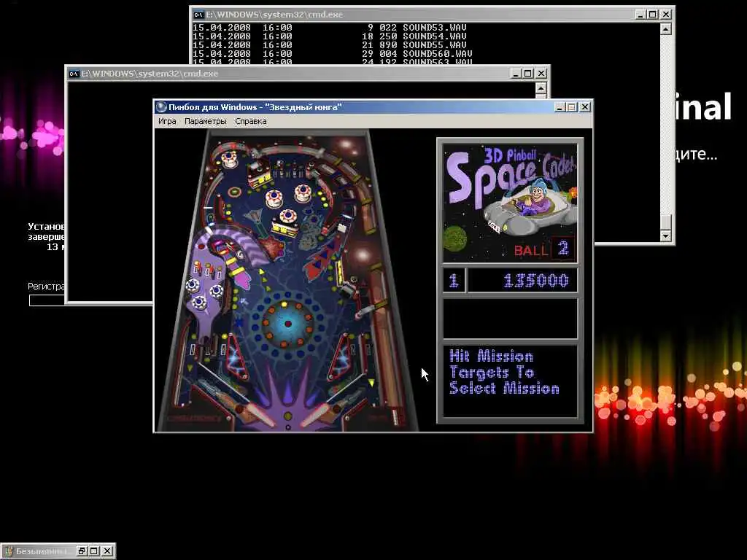This screenshot has height=560, width=747.
Task: Click the back cmd.exe window system icon
Action: (x=198, y=15)
